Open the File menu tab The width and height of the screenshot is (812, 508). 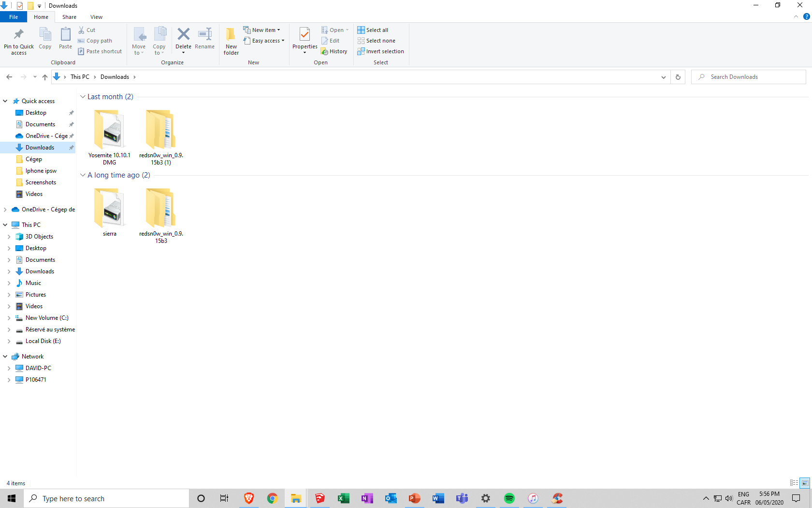click(x=14, y=17)
